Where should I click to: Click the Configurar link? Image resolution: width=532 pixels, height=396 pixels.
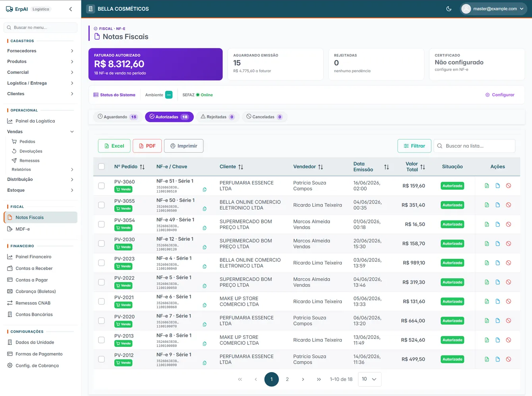pos(500,95)
